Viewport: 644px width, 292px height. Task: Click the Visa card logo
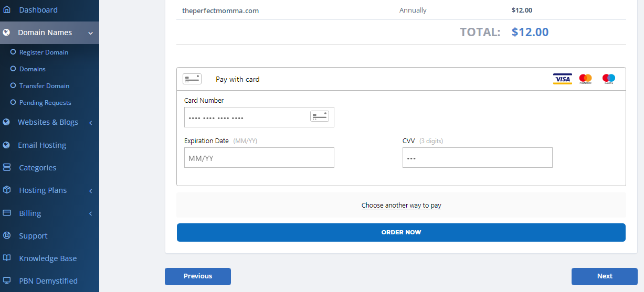(x=563, y=79)
